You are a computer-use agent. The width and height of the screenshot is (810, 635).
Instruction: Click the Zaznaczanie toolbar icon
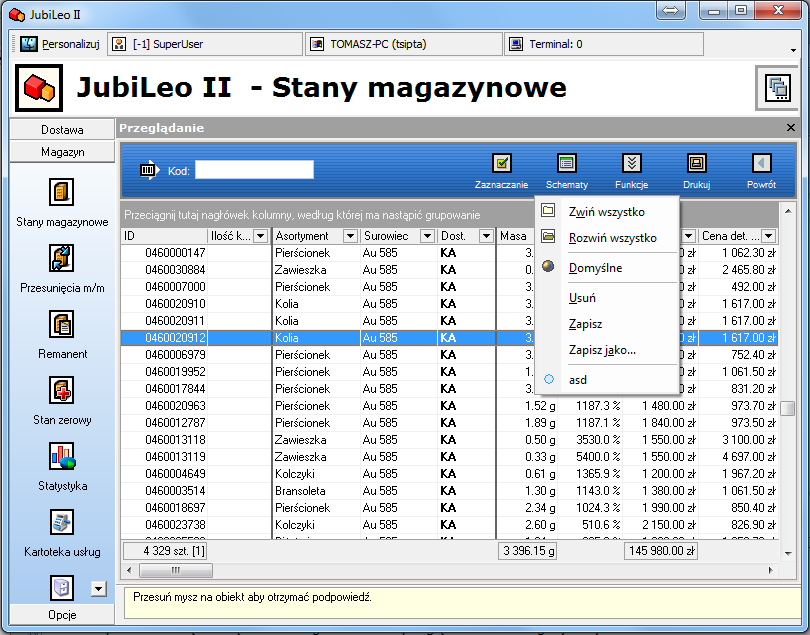(502, 163)
